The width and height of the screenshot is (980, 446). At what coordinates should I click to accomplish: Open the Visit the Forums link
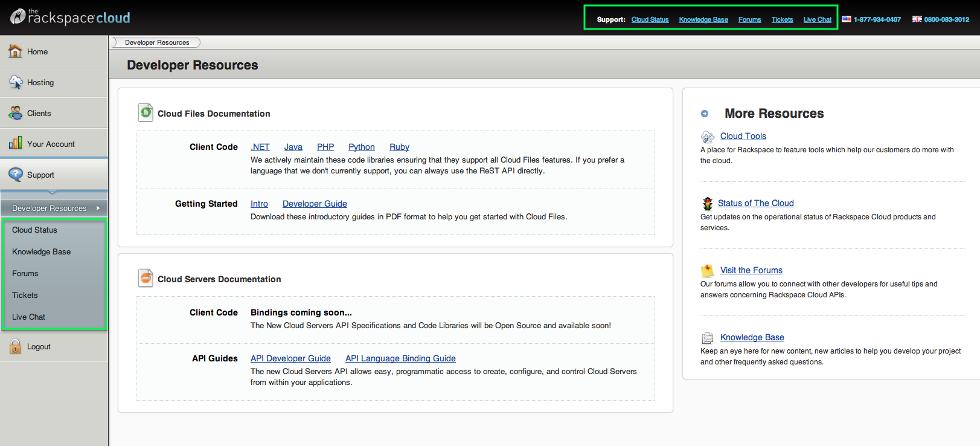[x=751, y=270]
